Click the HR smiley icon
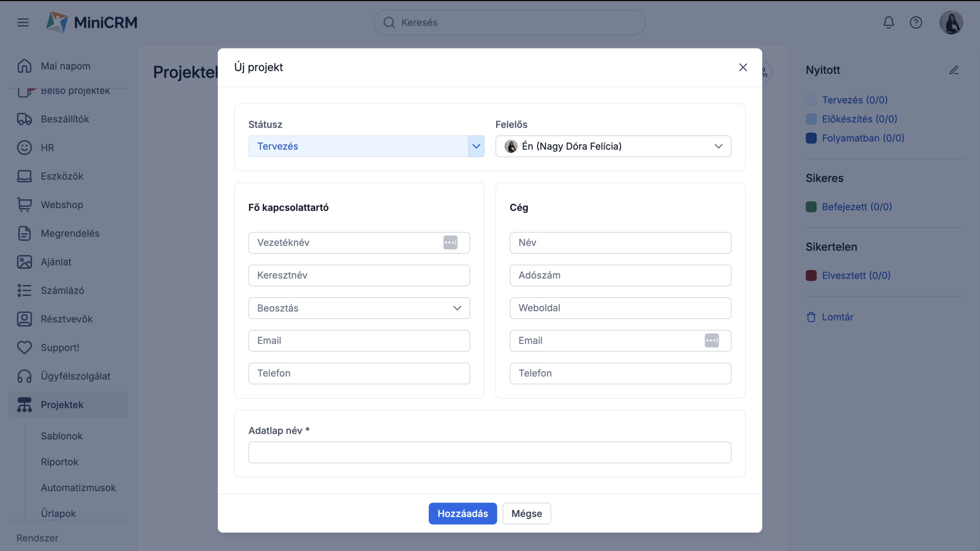 [24, 148]
